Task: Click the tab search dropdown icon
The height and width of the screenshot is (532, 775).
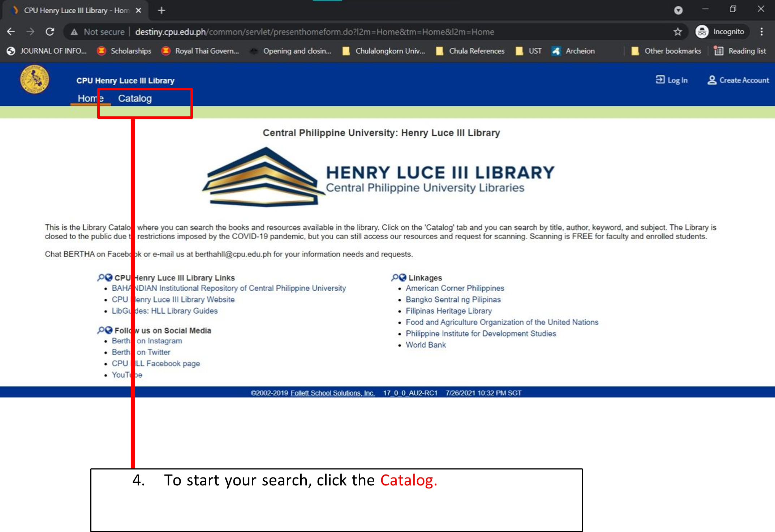Action: (x=678, y=10)
